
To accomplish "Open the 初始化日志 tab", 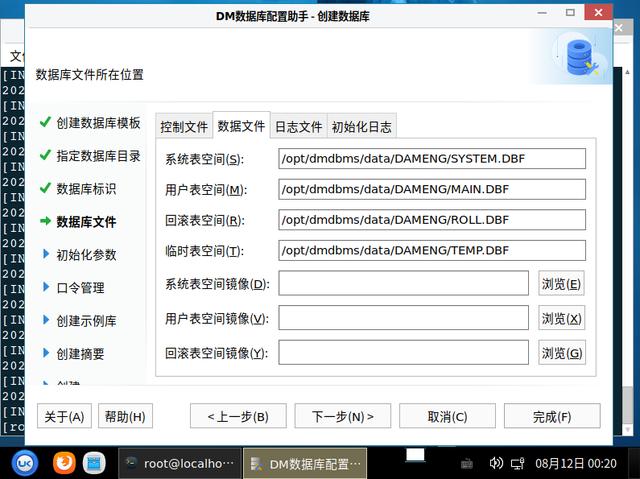I will coord(362,126).
